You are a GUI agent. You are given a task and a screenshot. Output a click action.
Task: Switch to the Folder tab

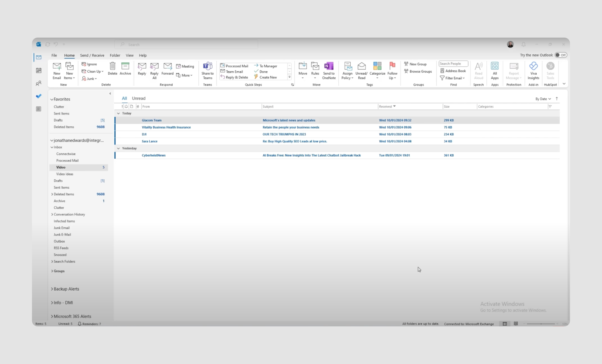(x=115, y=55)
